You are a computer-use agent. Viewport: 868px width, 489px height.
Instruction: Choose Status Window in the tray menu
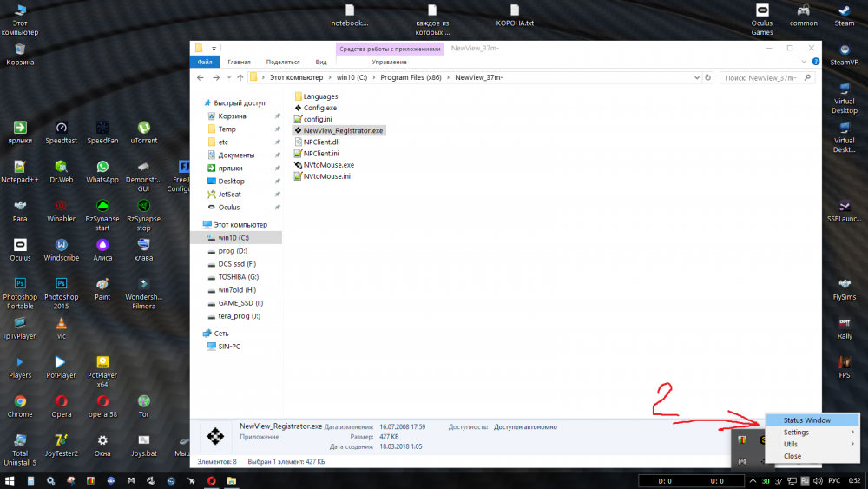click(x=812, y=420)
